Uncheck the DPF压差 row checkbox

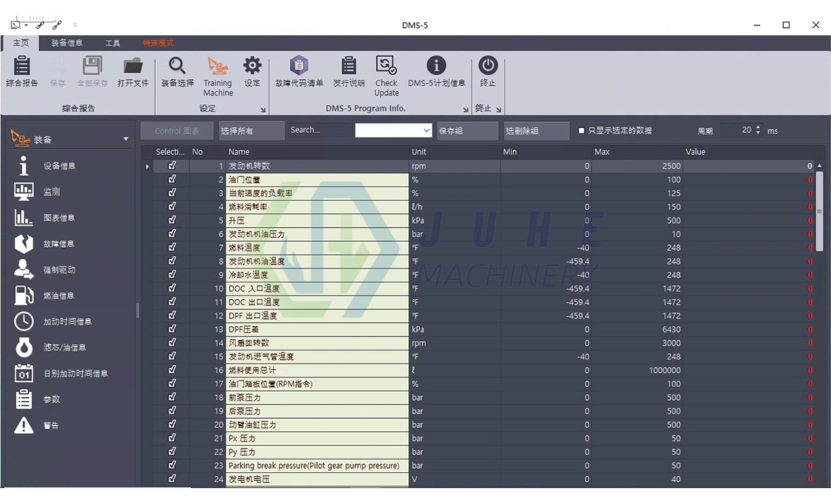pyautogui.click(x=172, y=329)
